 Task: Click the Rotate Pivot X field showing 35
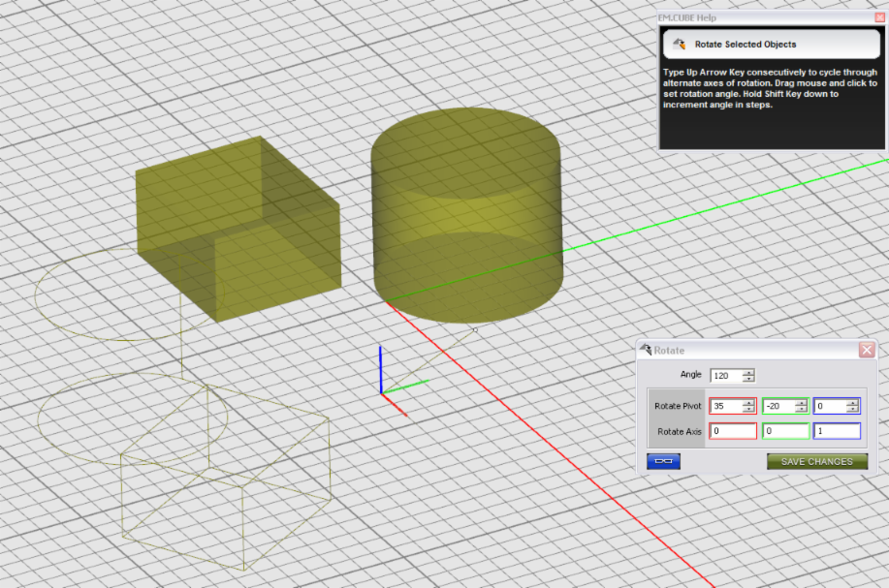pyautogui.click(x=725, y=406)
